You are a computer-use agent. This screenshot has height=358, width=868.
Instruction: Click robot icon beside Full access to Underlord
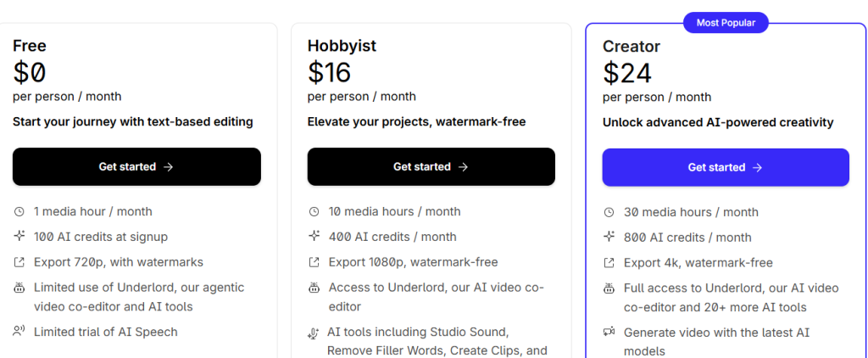coord(609,288)
